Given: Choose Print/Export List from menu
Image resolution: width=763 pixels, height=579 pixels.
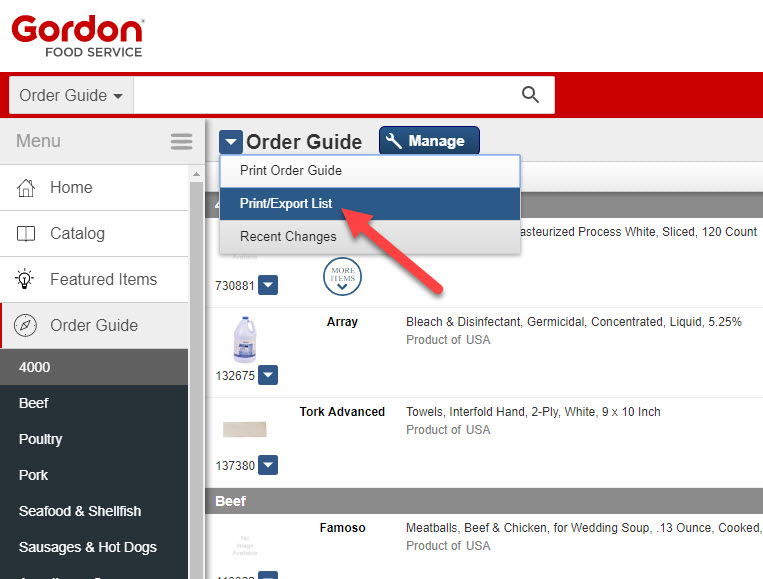Looking at the screenshot, I should 370,203.
